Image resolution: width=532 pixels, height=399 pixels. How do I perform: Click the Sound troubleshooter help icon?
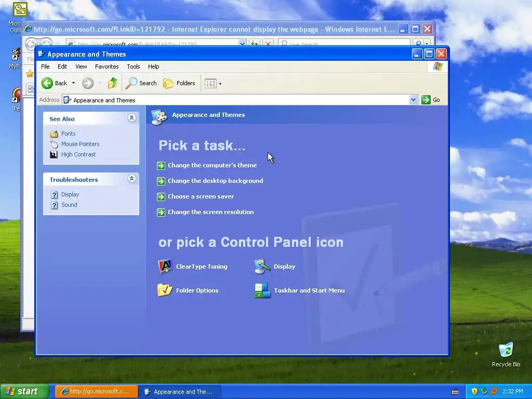[54, 205]
